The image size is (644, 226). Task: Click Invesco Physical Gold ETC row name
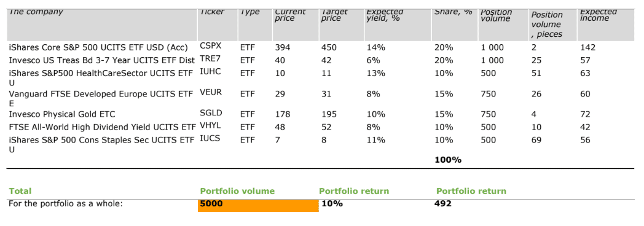63,114
